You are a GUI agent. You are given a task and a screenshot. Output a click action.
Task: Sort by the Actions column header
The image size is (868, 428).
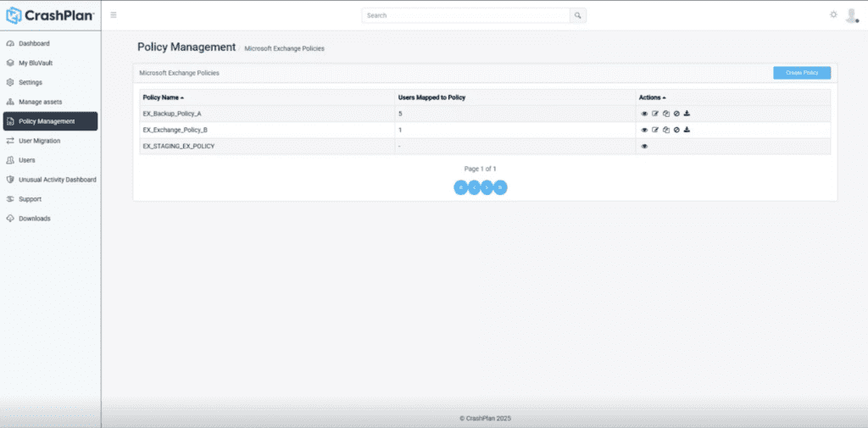pos(652,97)
